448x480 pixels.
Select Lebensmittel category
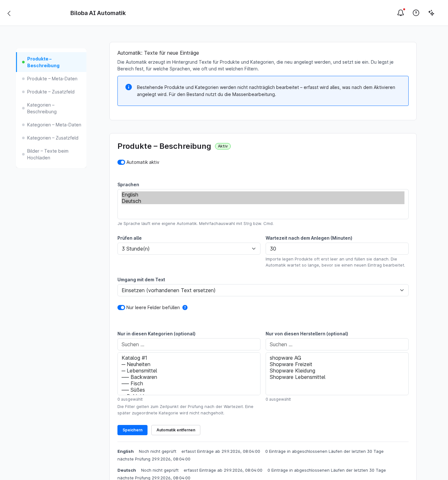pyautogui.click(x=189, y=371)
